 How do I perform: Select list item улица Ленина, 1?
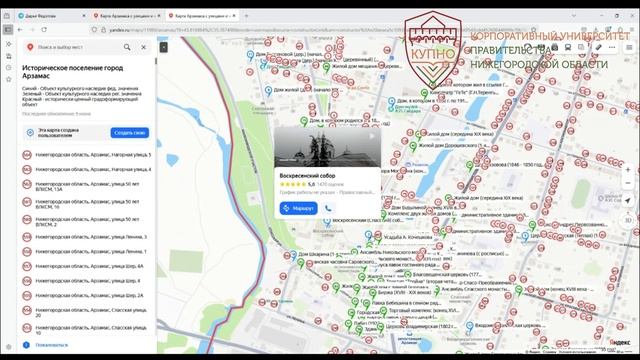(x=87, y=251)
